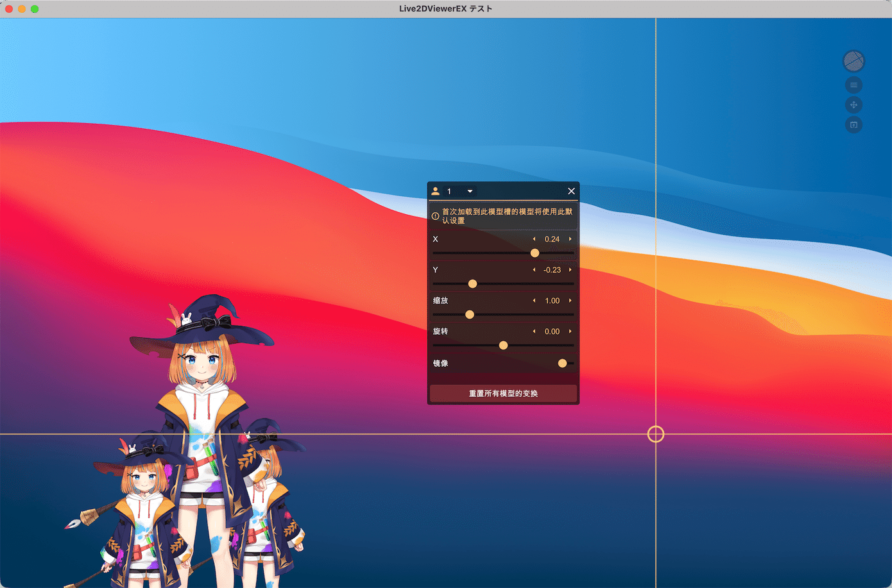Click the 重置所有模型的变换 button
Viewport: 892px width, 588px height.
click(503, 393)
